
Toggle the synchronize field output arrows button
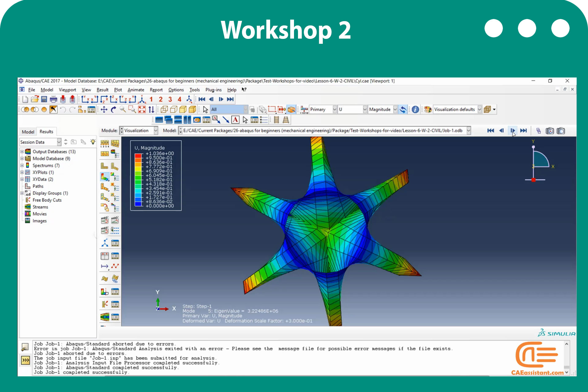[x=403, y=109]
